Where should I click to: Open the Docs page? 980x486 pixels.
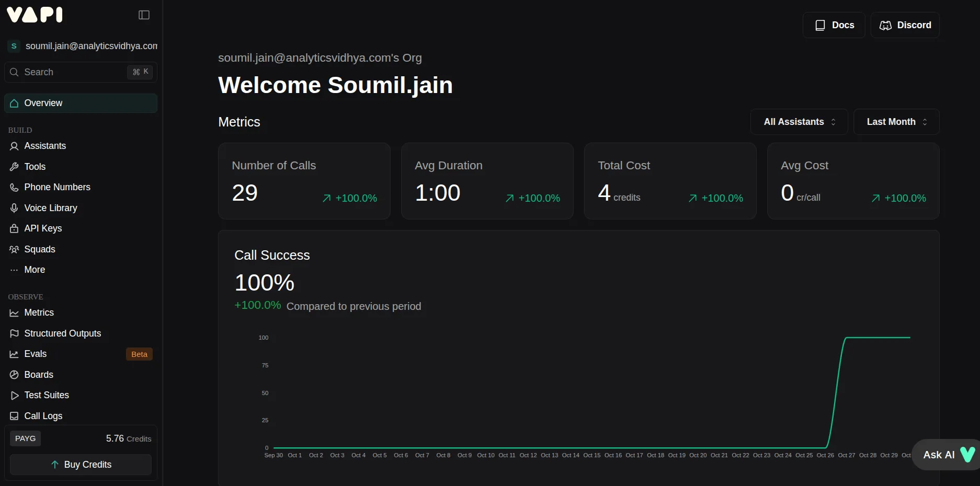click(x=834, y=25)
